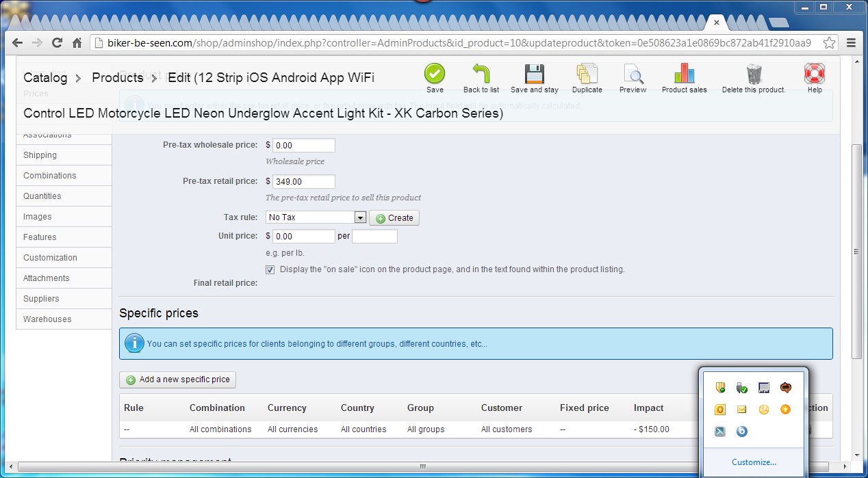Click the Outlook tray icon
The image size is (868, 478).
(x=720, y=410)
